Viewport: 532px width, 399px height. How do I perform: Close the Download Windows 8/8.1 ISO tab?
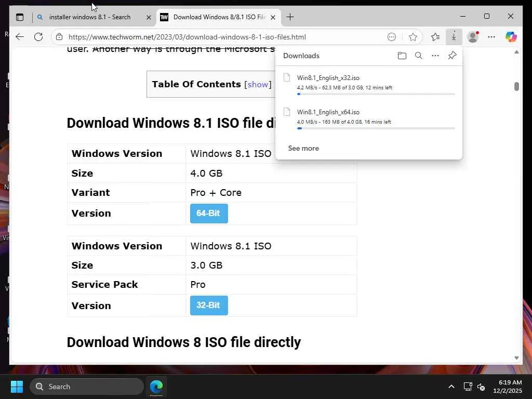[273, 17]
